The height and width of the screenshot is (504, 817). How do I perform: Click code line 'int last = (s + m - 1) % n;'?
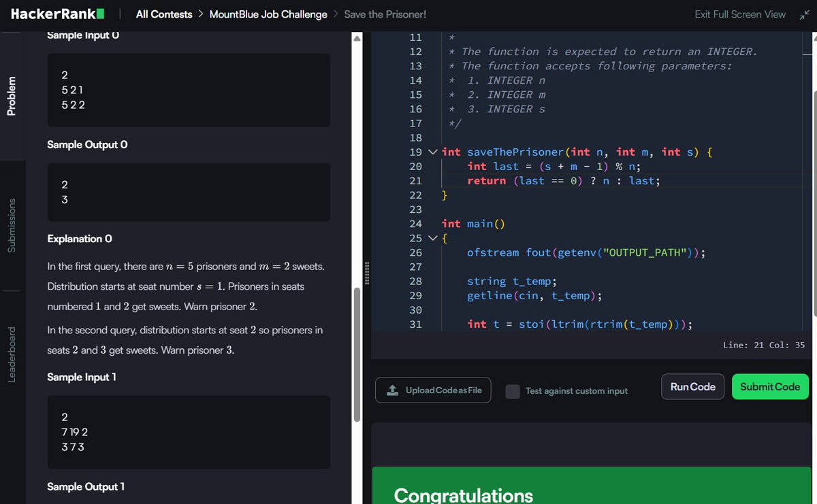[x=554, y=166]
